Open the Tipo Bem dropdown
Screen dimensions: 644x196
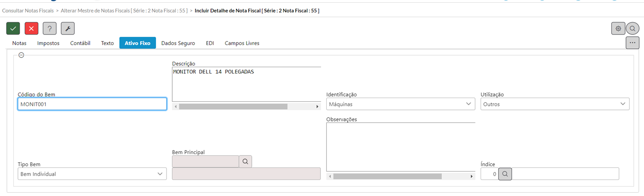pyautogui.click(x=92, y=174)
